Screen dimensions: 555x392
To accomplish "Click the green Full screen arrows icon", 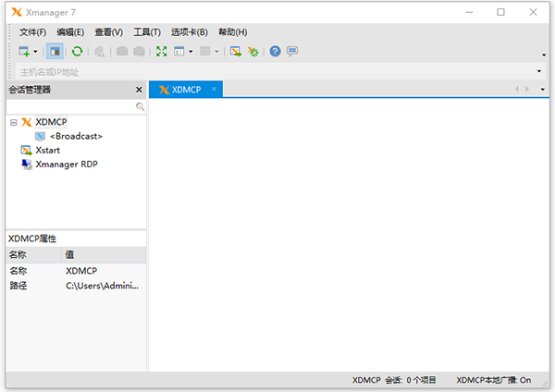I will click(x=161, y=52).
